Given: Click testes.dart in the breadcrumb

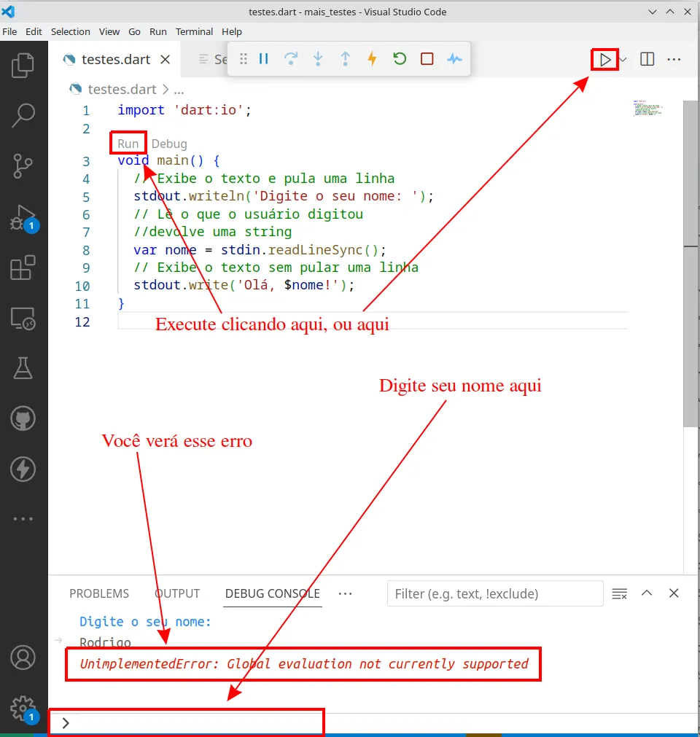Looking at the screenshot, I should [x=122, y=89].
